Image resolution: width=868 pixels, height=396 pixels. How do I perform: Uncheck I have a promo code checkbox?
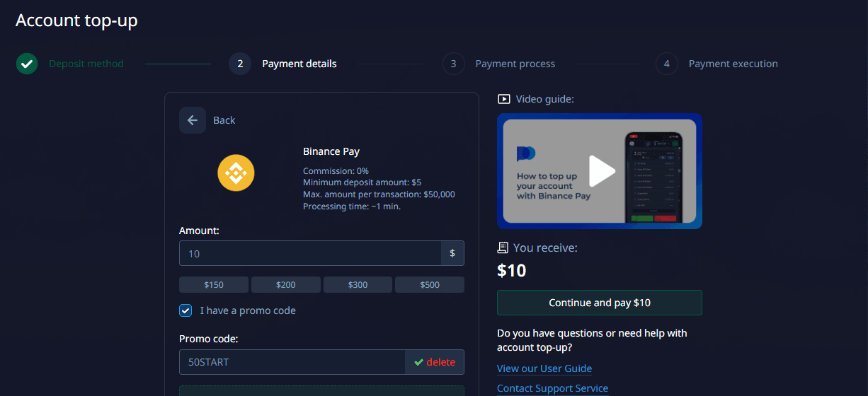coord(185,310)
